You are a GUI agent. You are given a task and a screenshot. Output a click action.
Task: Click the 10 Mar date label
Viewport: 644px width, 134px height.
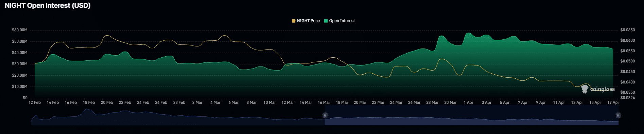coord(270,102)
